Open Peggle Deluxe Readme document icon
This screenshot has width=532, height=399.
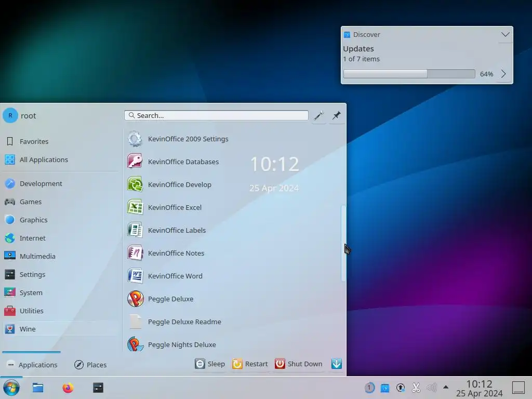[x=135, y=322]
